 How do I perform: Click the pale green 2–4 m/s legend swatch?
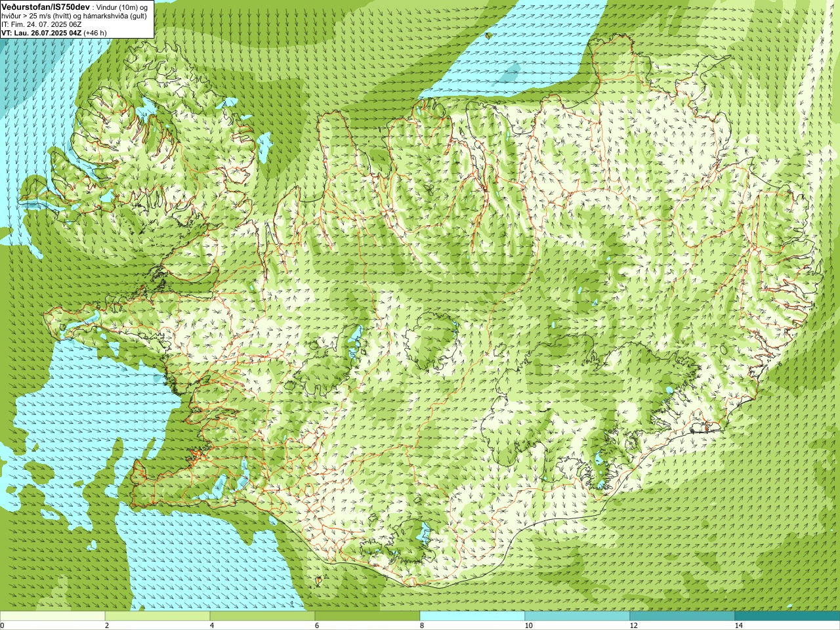pos(157,616)
